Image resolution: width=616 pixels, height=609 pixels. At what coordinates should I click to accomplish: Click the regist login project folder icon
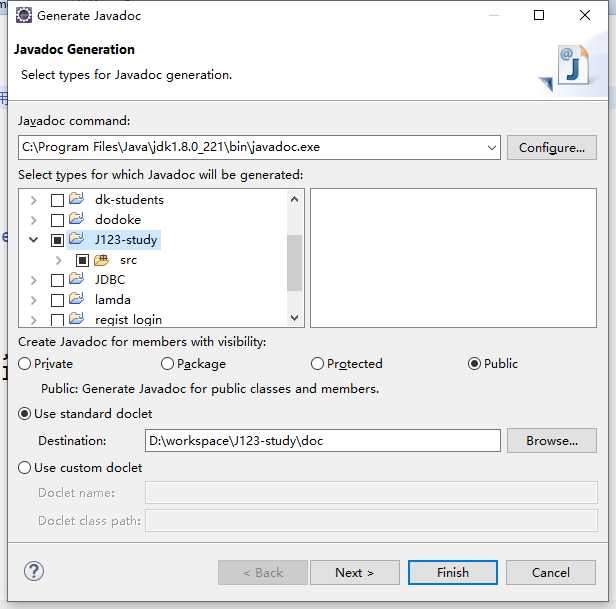(76, 318)
